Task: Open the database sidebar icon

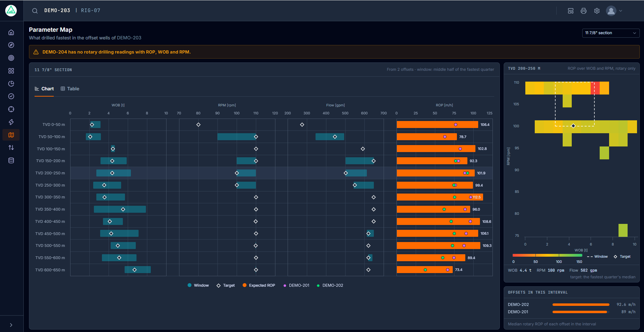Action: tap(11, 160)
